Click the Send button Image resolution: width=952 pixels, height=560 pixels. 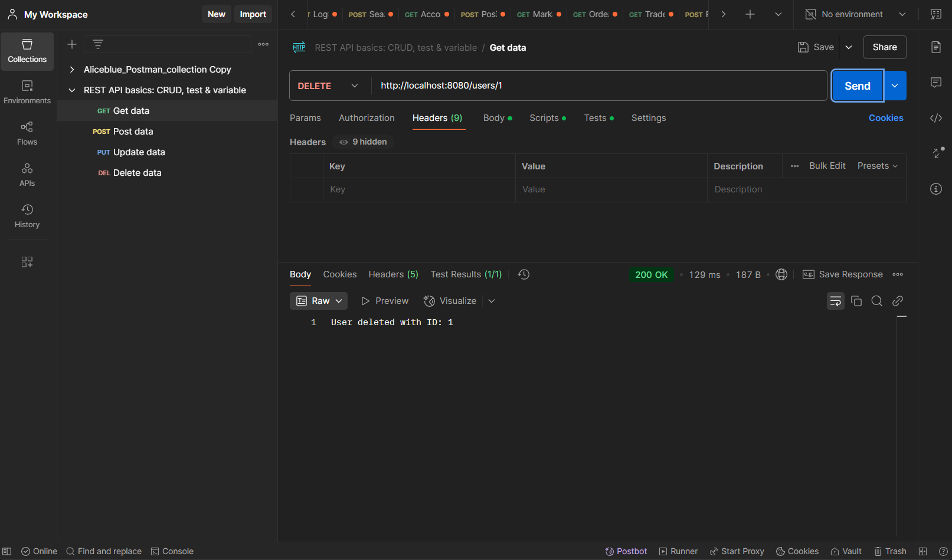(858, 86)
